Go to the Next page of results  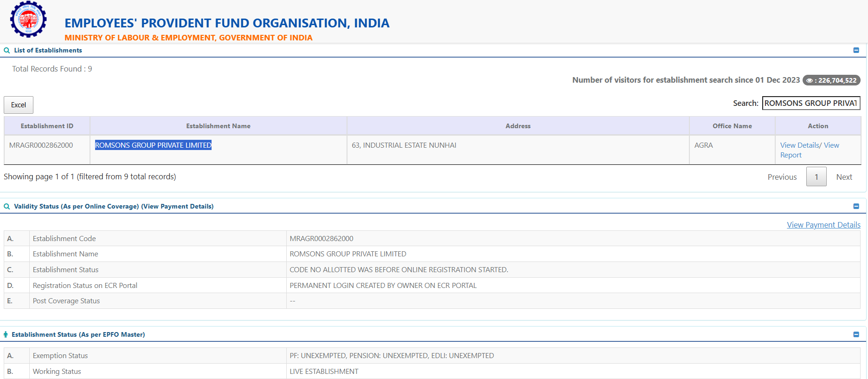[x=844, y=177]
